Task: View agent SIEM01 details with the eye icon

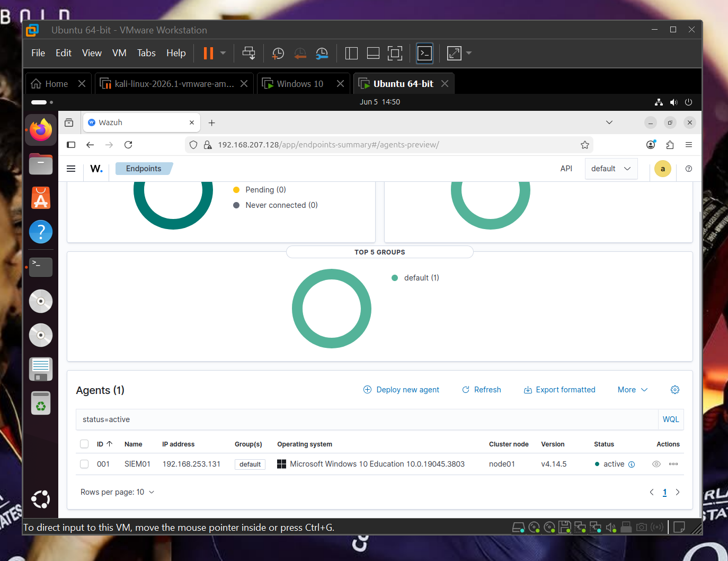Action: (656, 464)
